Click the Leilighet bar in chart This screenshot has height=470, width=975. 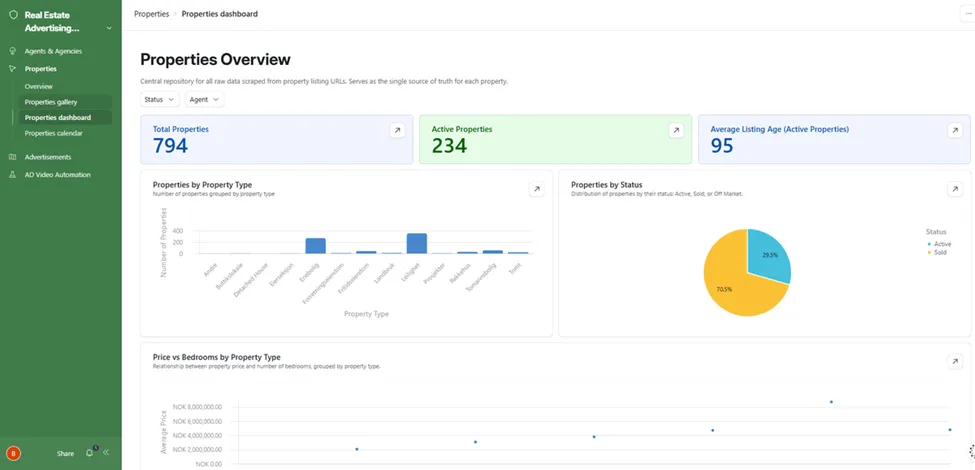pyautogui.click(x=417, y=243)
